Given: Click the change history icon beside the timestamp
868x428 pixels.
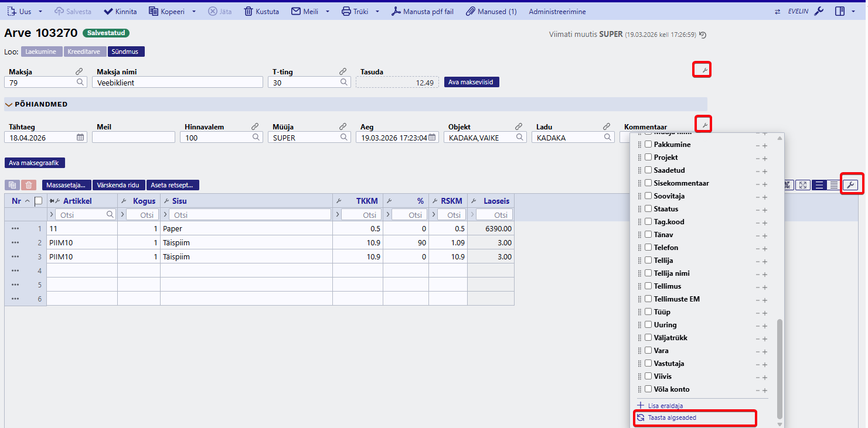Looking at the screenshot, I should [703, 35].
